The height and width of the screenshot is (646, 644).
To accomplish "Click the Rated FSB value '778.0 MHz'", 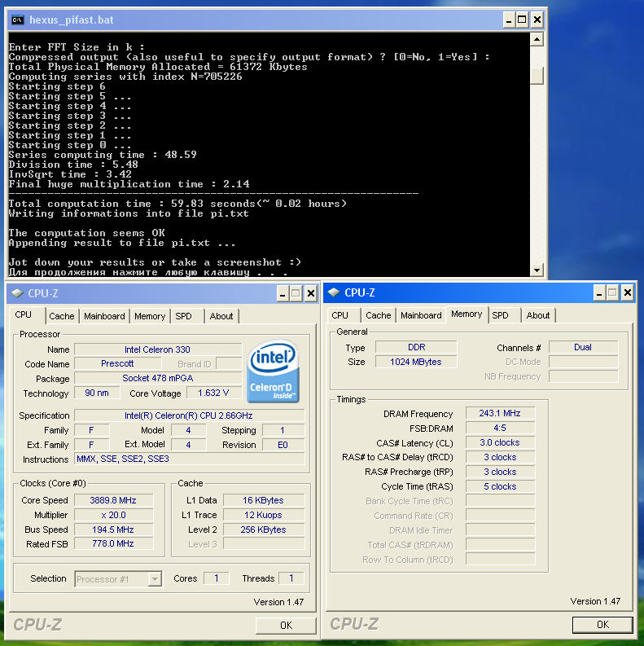I will click(x=113, y=543).
